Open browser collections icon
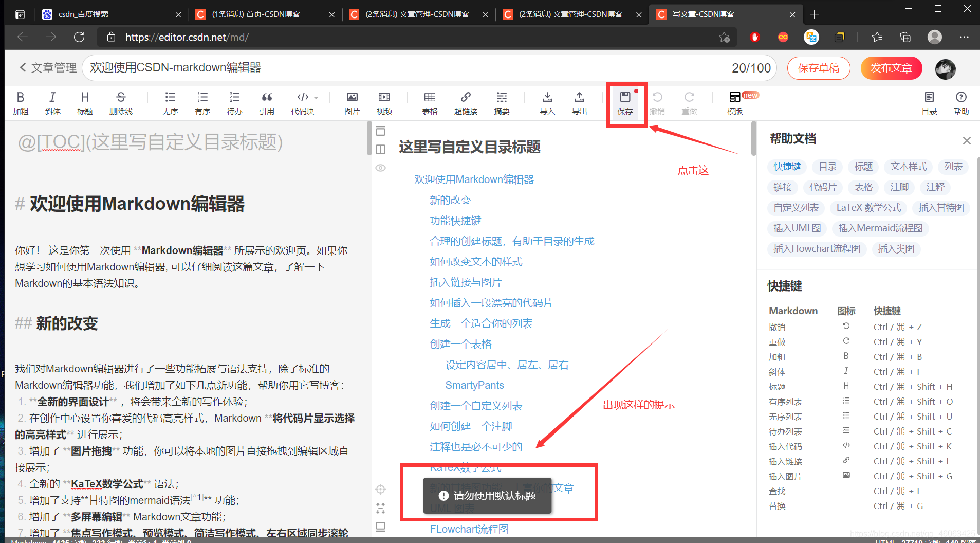The width and height of the screenshot is (980, 543). click(905, 37)
